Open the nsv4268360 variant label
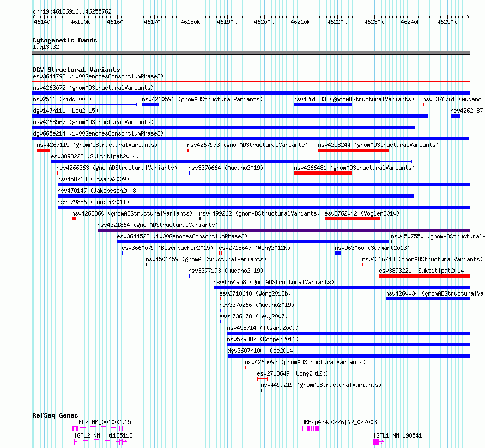Image resolution: width=485 pixels, height=448 pixels. [132, 213]
